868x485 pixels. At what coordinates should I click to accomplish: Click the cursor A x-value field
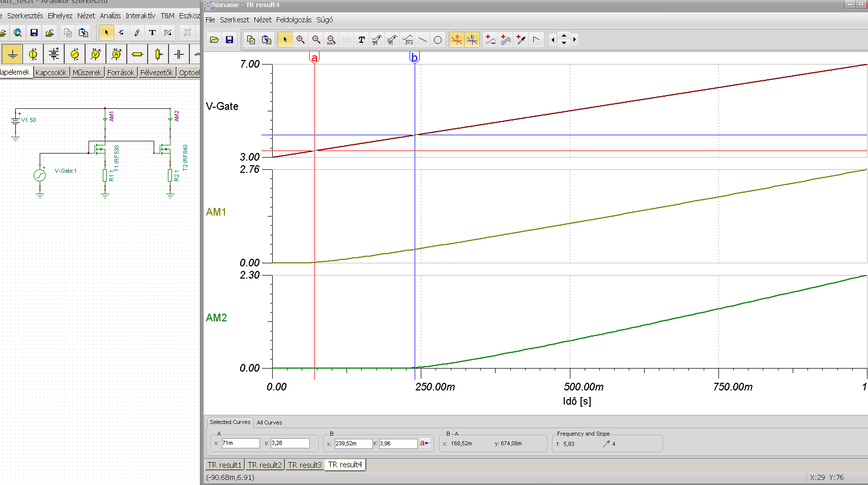[241, 443]
